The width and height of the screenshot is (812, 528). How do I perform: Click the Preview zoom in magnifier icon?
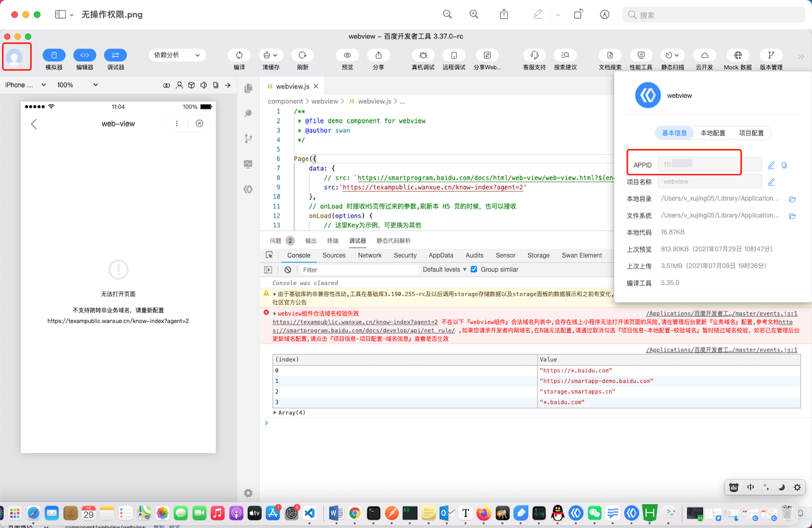tap(474, 15)
